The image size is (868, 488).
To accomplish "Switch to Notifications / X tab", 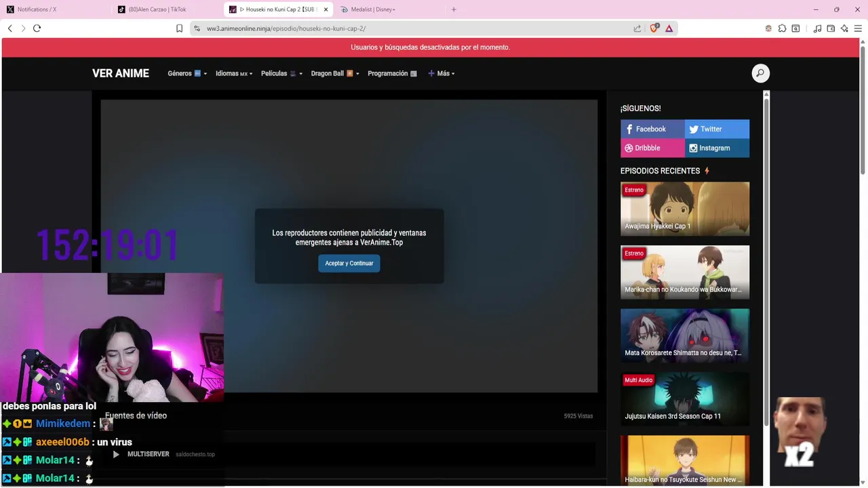I will [54, 9].
